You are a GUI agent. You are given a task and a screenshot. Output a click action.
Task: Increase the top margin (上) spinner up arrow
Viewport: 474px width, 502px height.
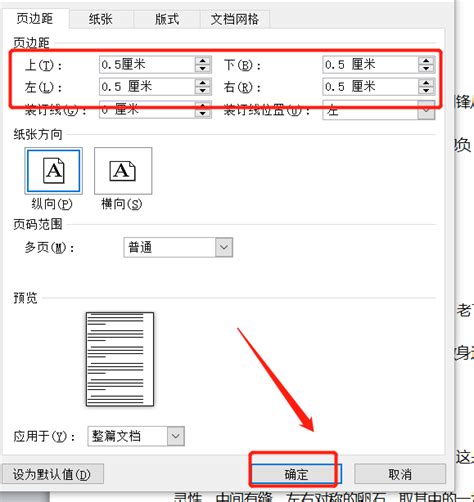pyautogui.click(x=202, y=61)
